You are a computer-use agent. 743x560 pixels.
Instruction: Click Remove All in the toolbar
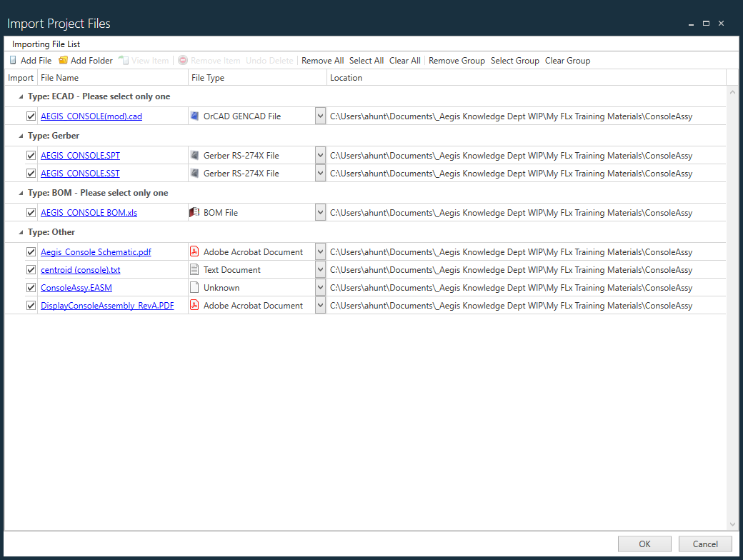[x=322, y=60]
